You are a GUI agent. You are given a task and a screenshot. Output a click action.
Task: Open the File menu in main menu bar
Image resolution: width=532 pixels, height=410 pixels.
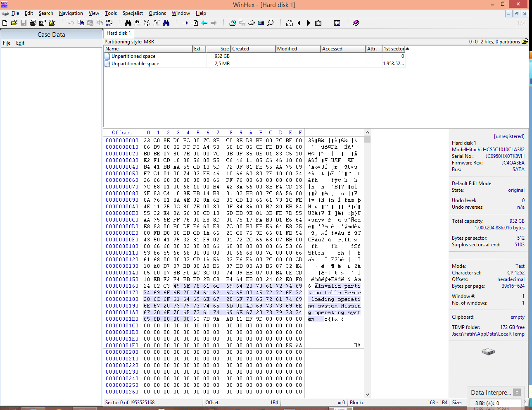coord(15,13)
